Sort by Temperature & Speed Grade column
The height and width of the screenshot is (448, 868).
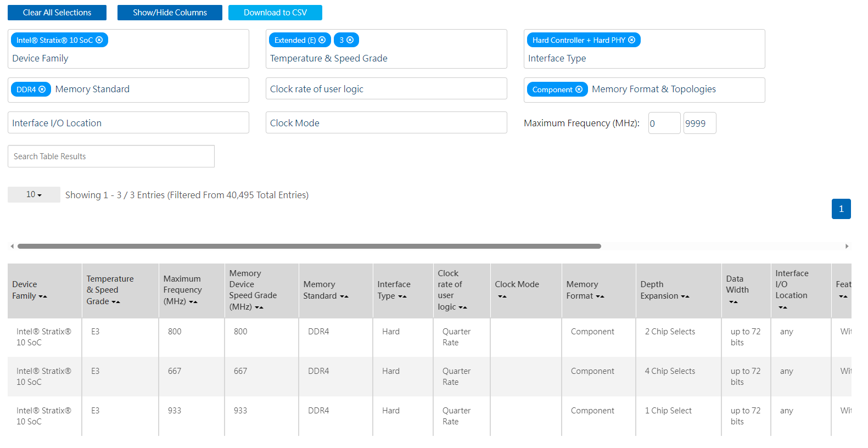[x=116, y=302]
